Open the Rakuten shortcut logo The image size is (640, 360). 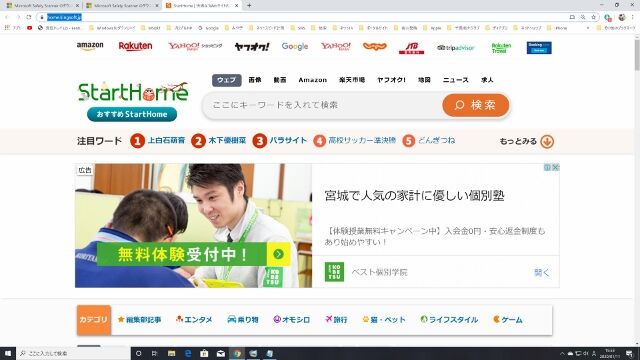point(135,46)
